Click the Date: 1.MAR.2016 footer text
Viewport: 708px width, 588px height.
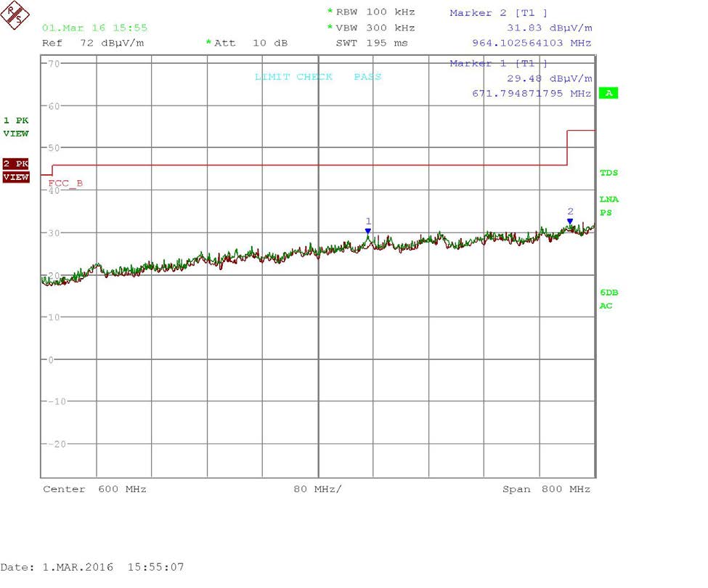[92, 567]
